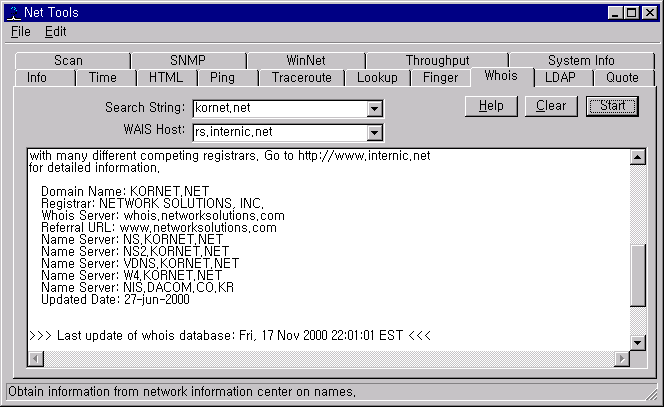Click the 'Name Server: VDNS.KORNET.NET' line
664x407 pixels.
click(140, 263)
